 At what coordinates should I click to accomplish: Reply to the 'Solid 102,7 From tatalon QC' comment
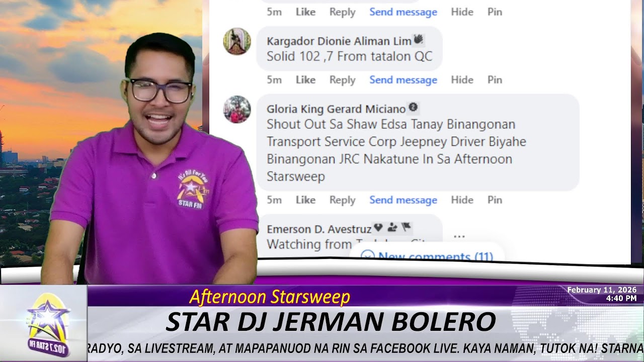pos(343,79)
